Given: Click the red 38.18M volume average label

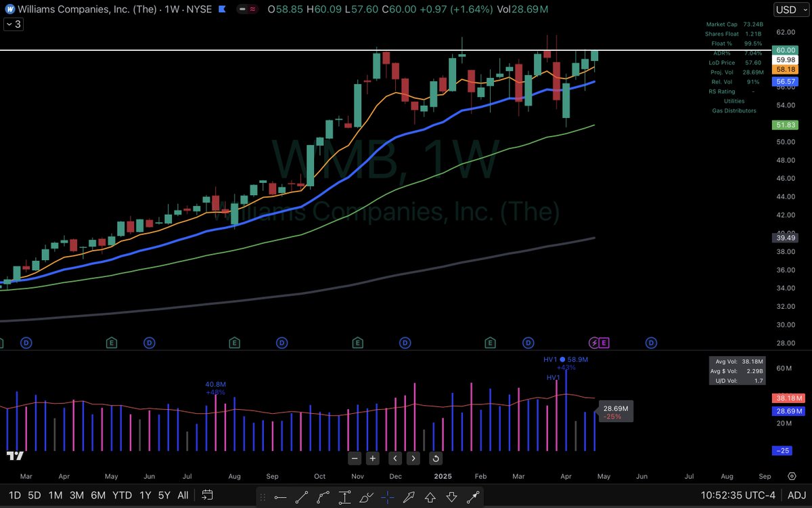Looking at the screenshot, I should point(788,398).
